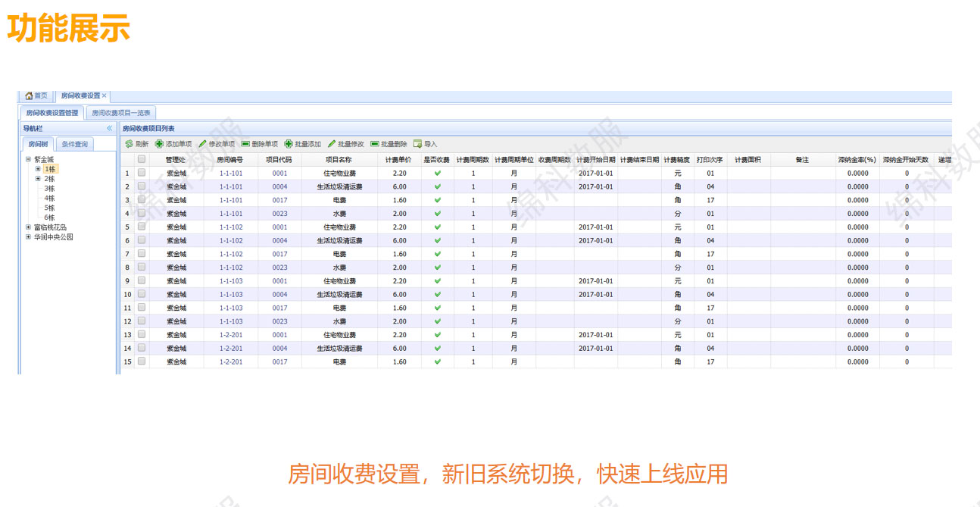The image size is (980, 507).
Task: Click the 滞纳金率(%) column header
Action: tap(857, 160)
